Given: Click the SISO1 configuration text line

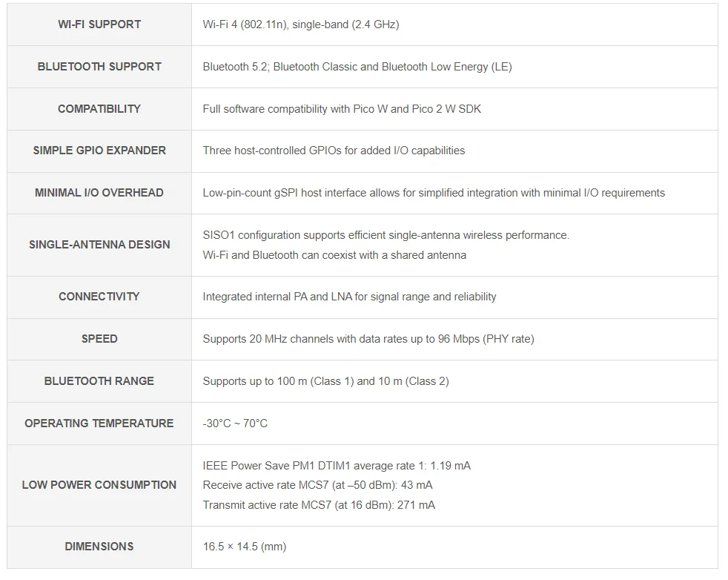Looking at the screenshot, I should pos(385,235).
